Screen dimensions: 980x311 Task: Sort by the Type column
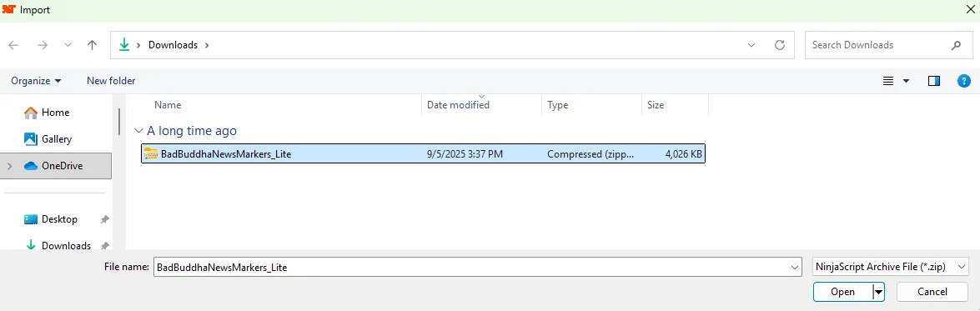tap(557, 105)
